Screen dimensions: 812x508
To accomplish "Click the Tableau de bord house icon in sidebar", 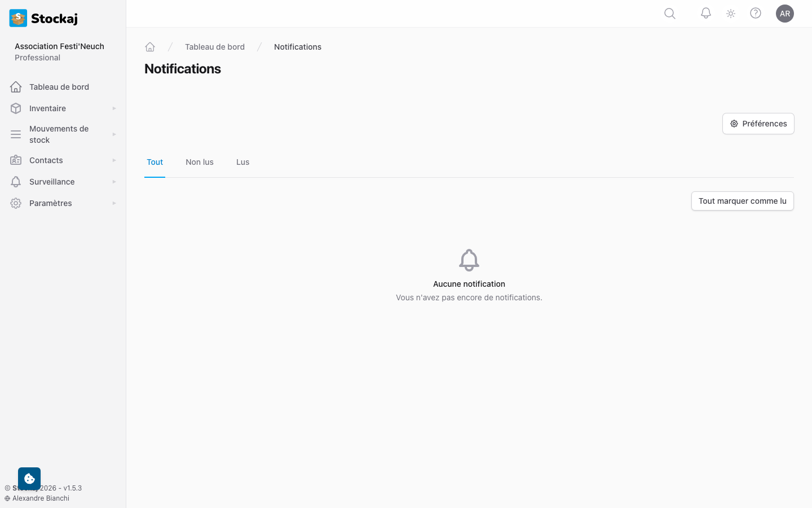I will pos(16,87).
